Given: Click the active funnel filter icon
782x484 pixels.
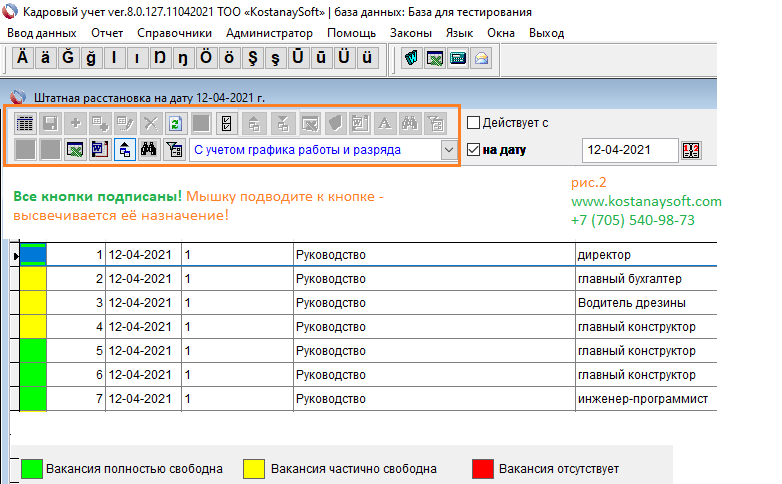Looking at the screenshot, I should coord(175,150).
